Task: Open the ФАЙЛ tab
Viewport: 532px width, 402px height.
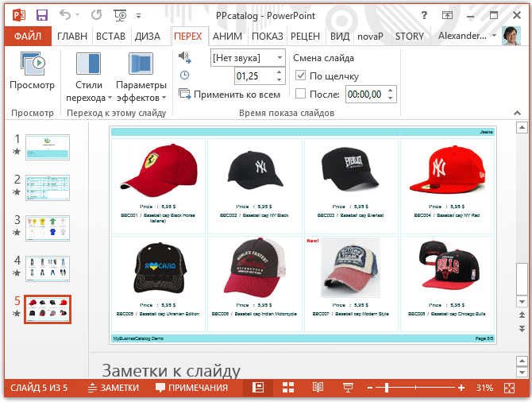Action: [x=28, y=36]
